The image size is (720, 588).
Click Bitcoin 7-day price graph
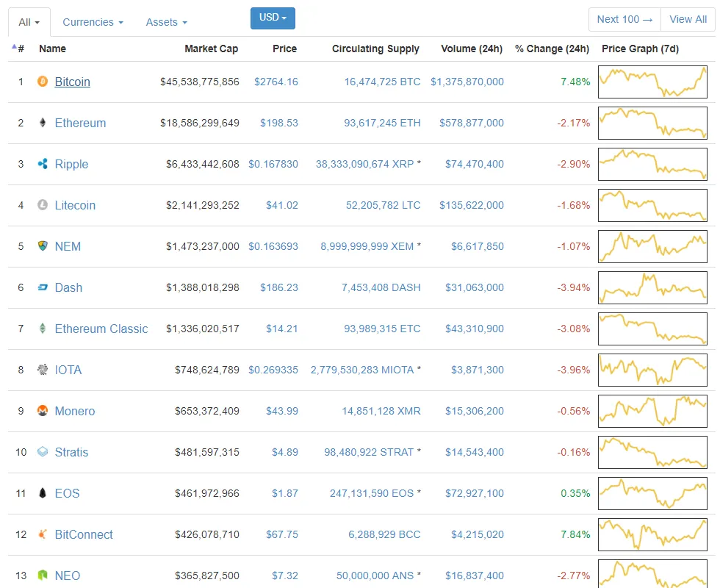[652, 82]
